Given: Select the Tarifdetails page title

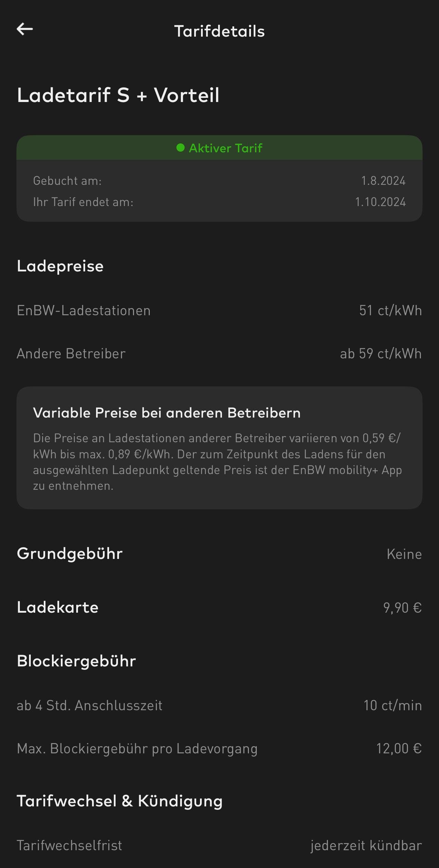Looking at the screenshot, I should point(219,31).
